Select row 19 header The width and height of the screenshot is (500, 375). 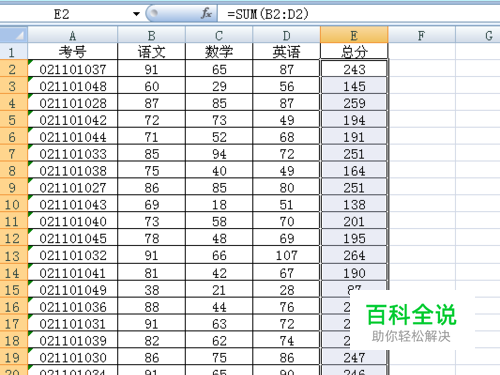pos(13,357)
